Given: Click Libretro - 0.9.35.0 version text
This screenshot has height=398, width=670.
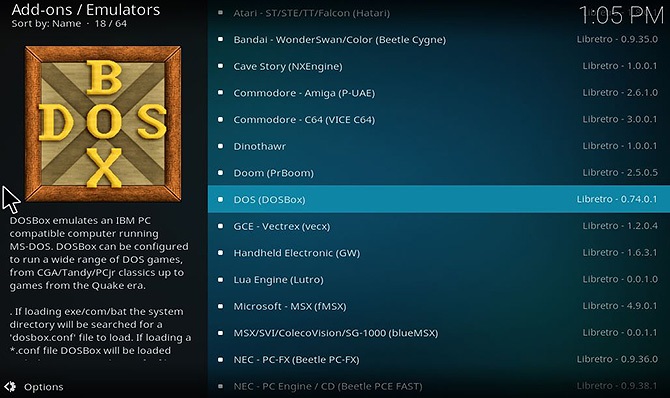Looking at the screenshot, I should [x=617, y=39].
